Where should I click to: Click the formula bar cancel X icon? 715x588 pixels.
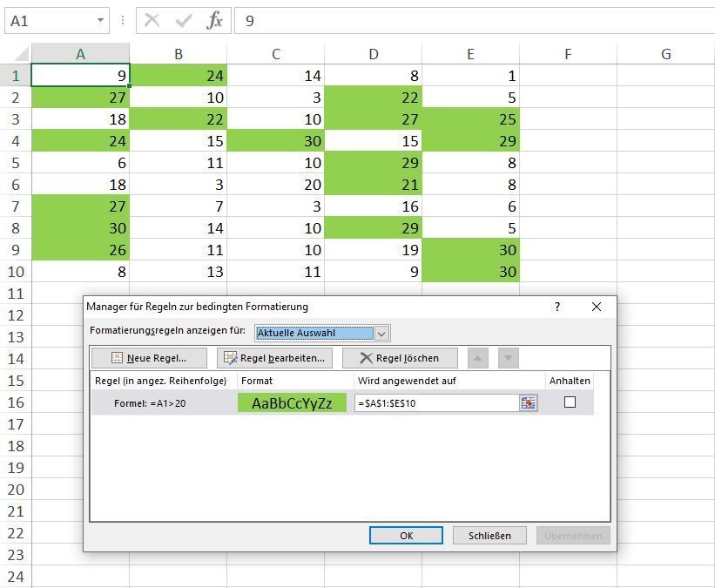[x=152, y=21]
